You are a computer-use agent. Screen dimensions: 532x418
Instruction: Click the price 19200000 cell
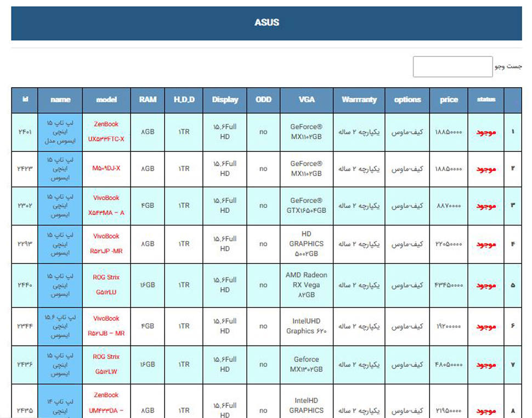tap(449, 326)
